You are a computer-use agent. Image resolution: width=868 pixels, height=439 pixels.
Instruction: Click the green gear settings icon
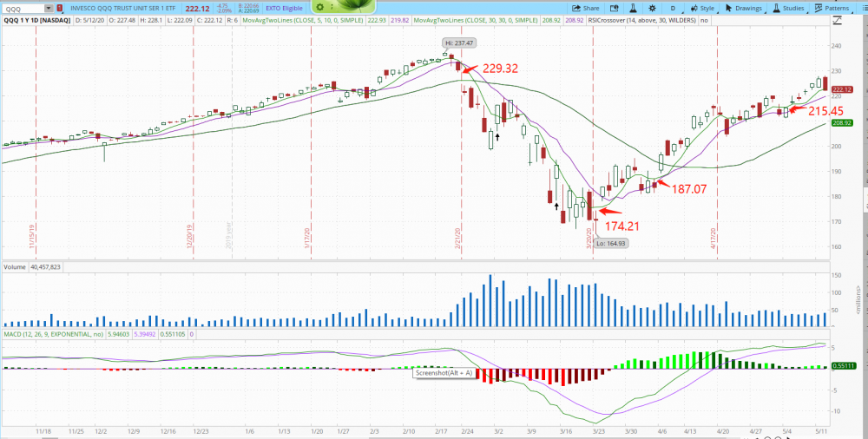319,7
